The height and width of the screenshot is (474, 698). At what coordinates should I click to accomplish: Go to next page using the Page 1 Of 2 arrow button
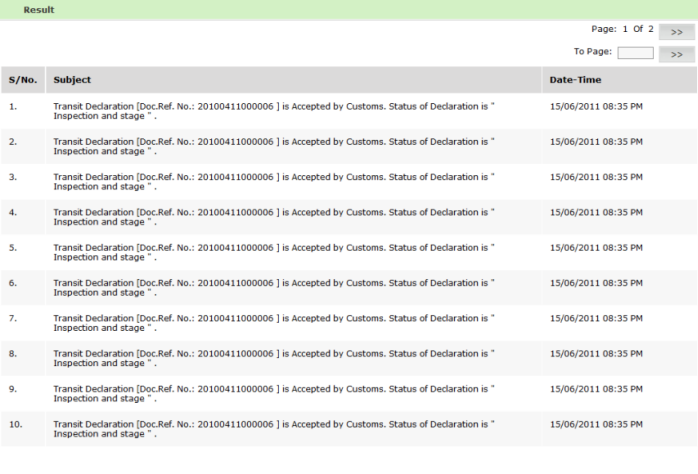point(677,32)
